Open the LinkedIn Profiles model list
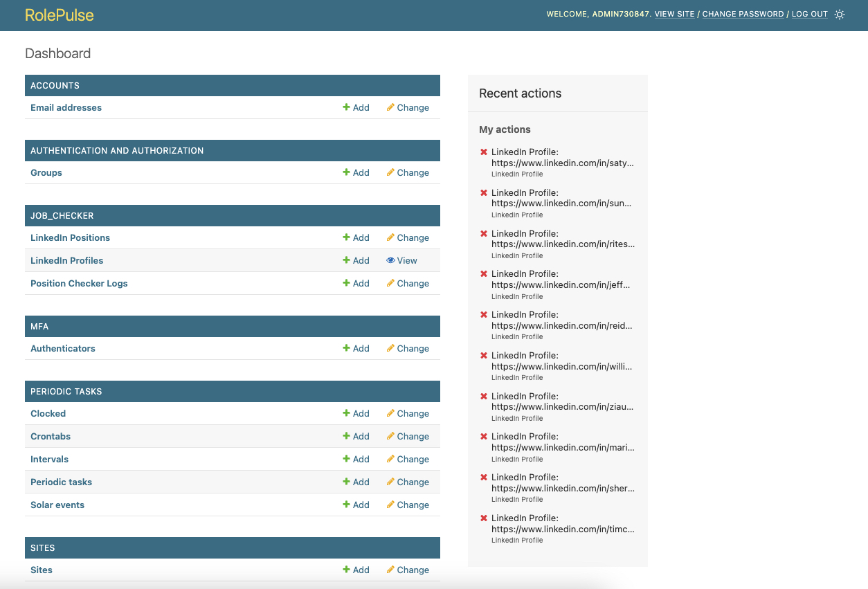This screenshot has width=868, height=589. click(x=66, y=260)
